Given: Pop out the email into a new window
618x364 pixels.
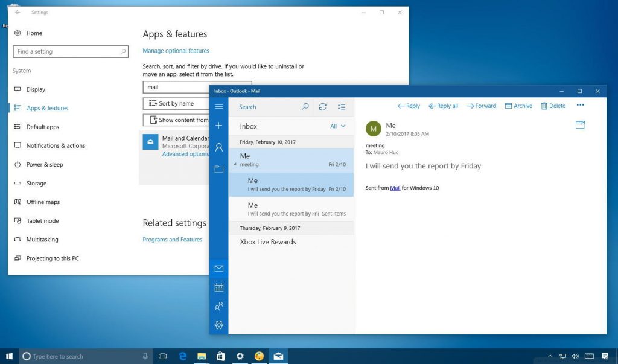Looking at the screenshot, I should click(x=580, y=124).
